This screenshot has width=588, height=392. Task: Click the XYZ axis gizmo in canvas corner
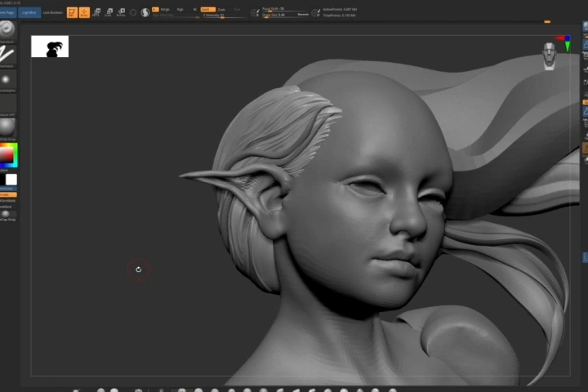pyautogui.click(x=564, y=42)
